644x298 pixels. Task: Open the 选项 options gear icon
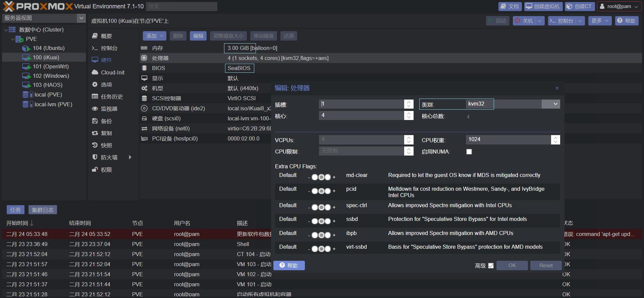[95, 84]
